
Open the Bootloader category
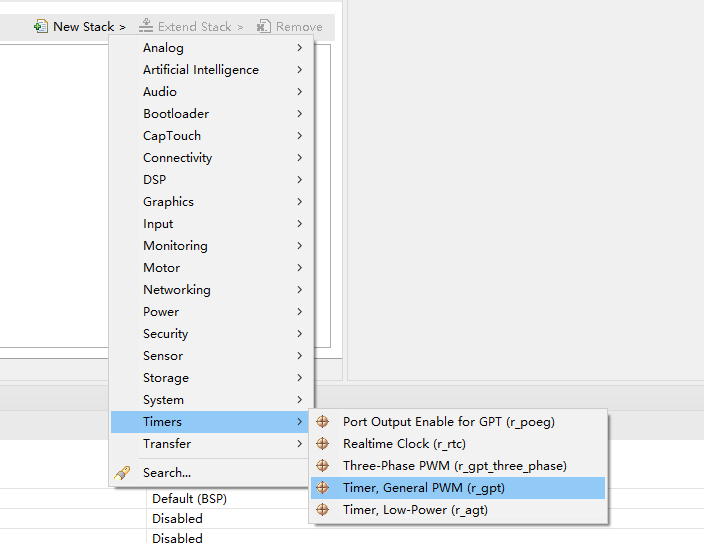click(176, 114)
